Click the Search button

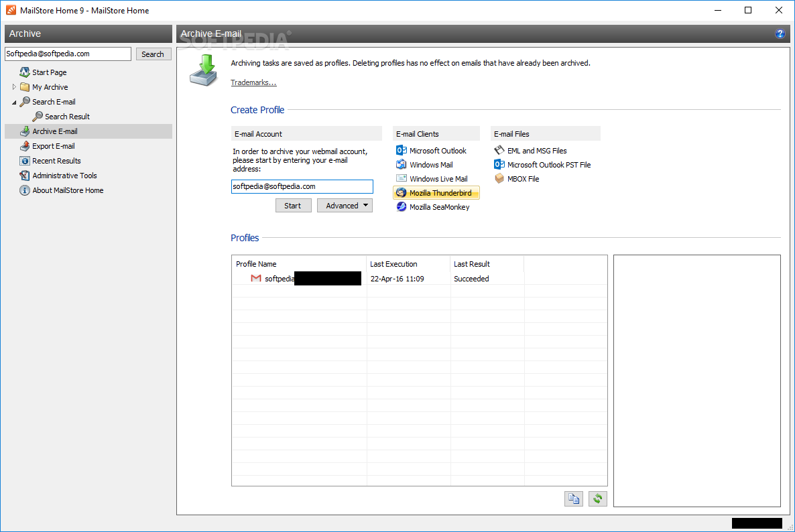[x=153, y=54]
